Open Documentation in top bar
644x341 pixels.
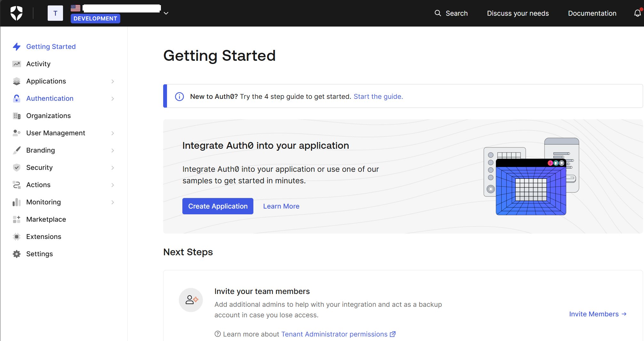[592, 13]
